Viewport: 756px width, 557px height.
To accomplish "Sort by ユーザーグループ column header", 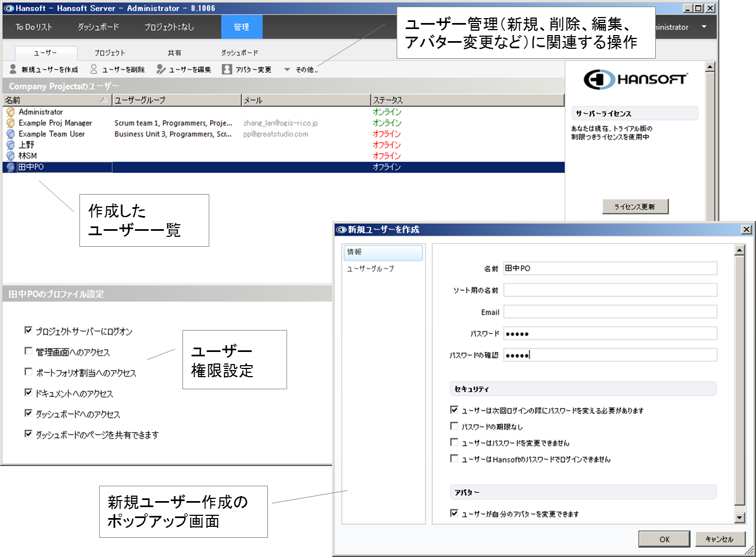I will click(177, 100).
